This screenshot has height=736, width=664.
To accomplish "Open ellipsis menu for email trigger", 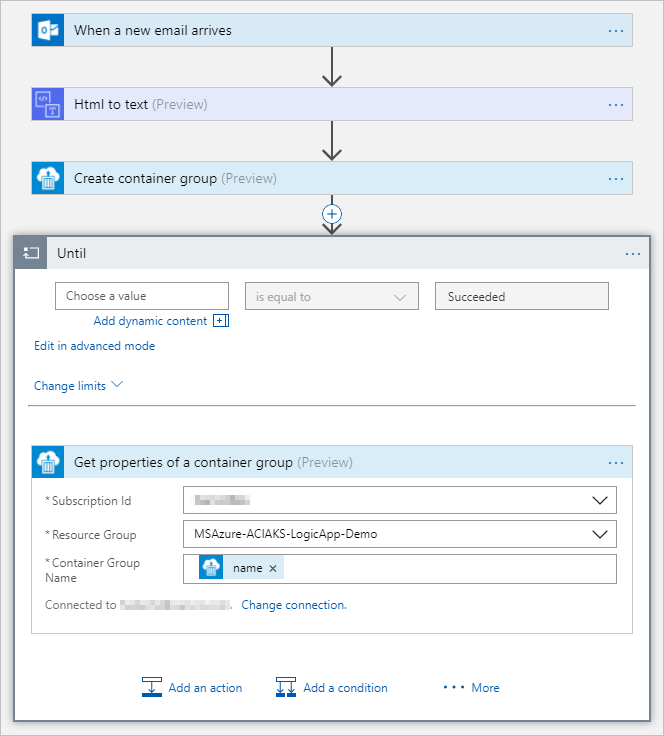I will pyautogui.click(x=616, y=31).
